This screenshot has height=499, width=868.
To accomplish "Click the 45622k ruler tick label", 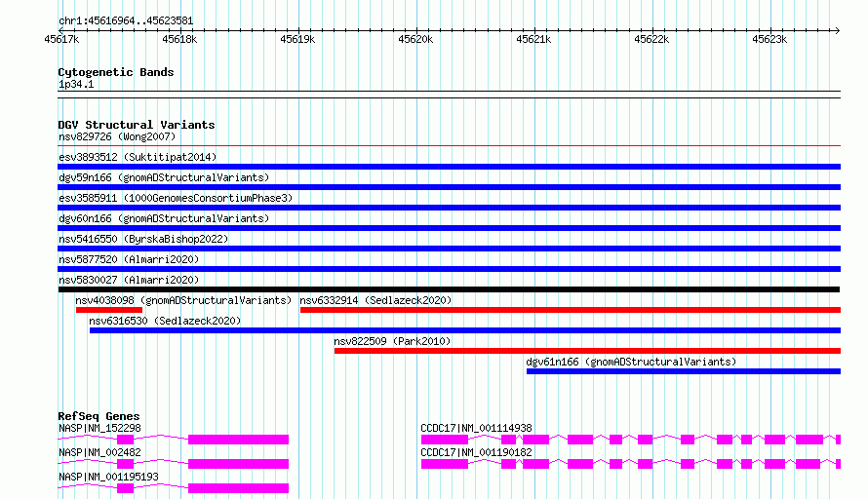I will tap(651, 39).
